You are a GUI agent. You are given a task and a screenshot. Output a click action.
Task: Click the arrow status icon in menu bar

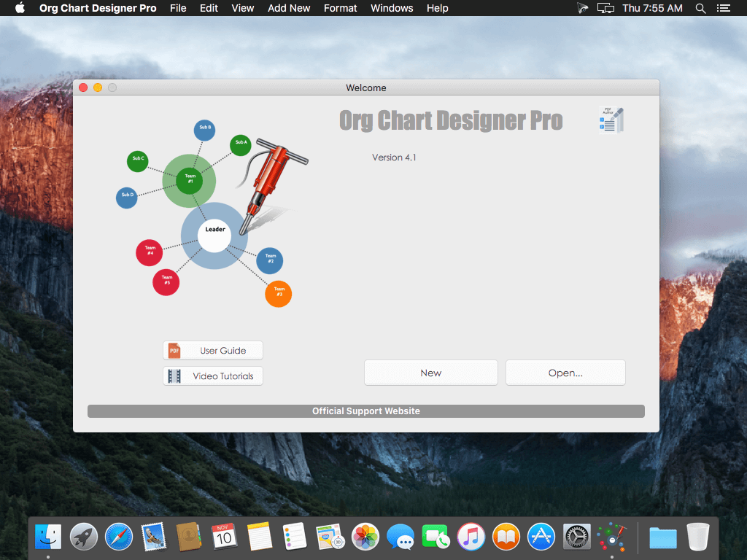click(x=582, y=8)
